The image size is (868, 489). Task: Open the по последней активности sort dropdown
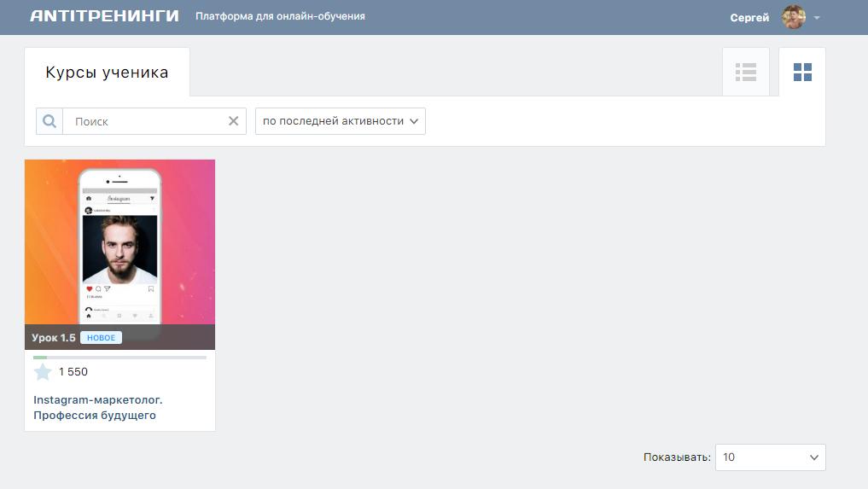tap(340, 121)
